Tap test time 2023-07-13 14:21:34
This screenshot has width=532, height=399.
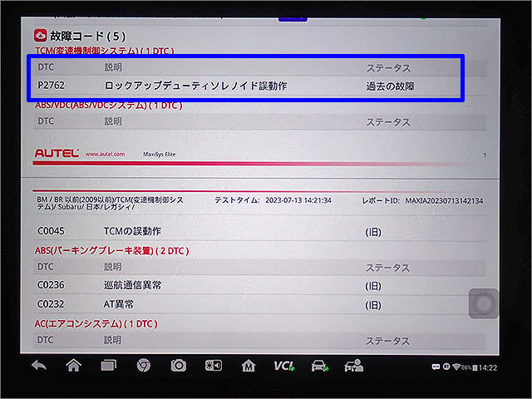click(x=298, y=200)
